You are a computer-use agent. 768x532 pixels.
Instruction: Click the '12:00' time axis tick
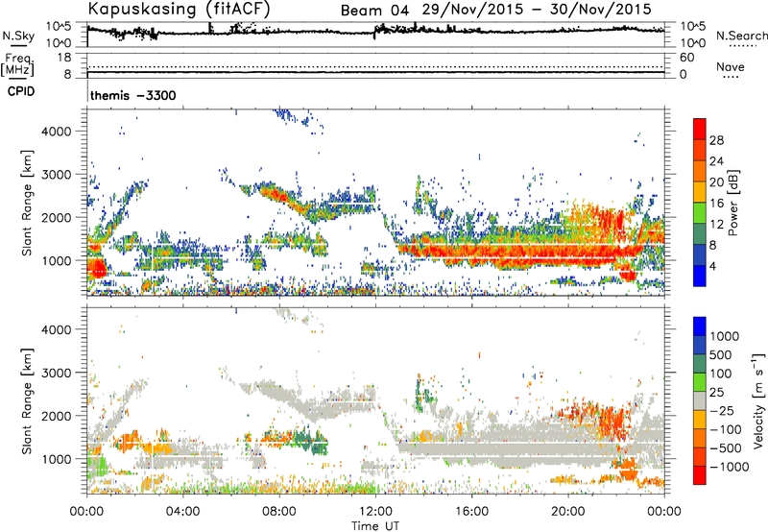coord(375,512)
